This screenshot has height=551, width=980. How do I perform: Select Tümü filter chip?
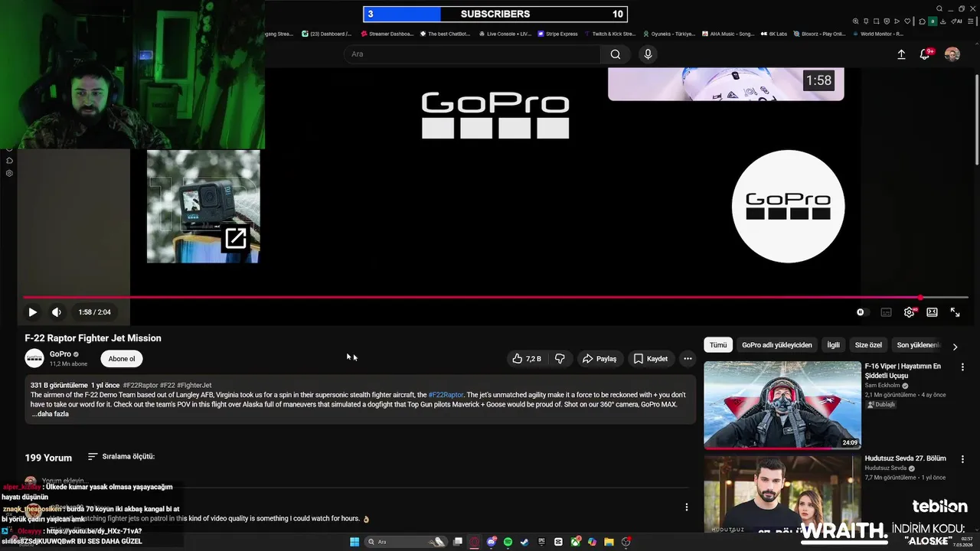pyautogui.click(x=718, y=345)
